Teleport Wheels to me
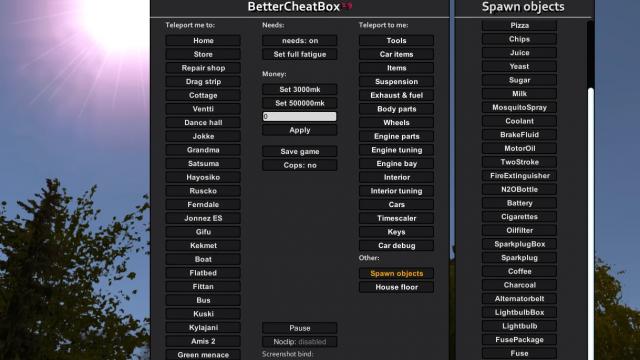This screenshot has width=640, height=360. [x=396, y=122]
